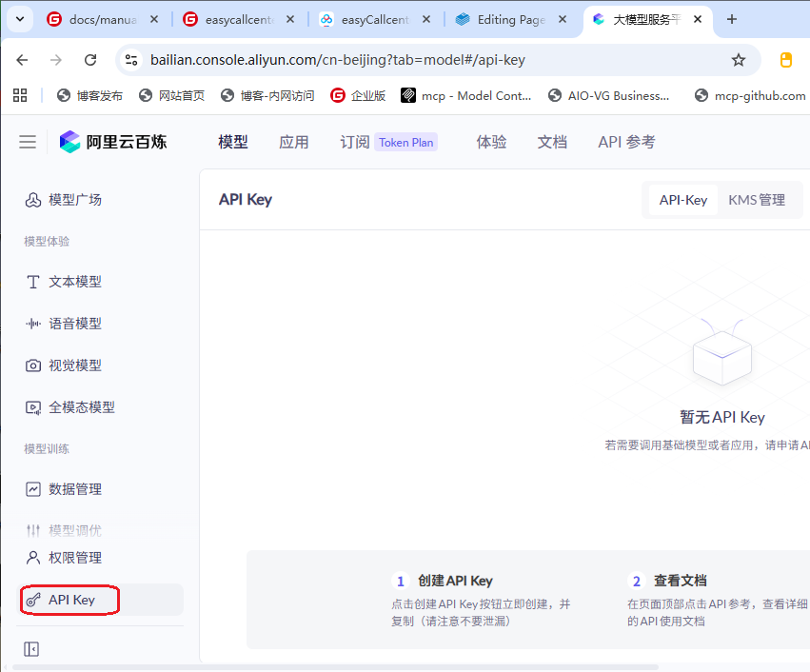This screenshot has height=672, width=810.
Task: Open 数据管理 in the sidebar
Action: (100, 489)
